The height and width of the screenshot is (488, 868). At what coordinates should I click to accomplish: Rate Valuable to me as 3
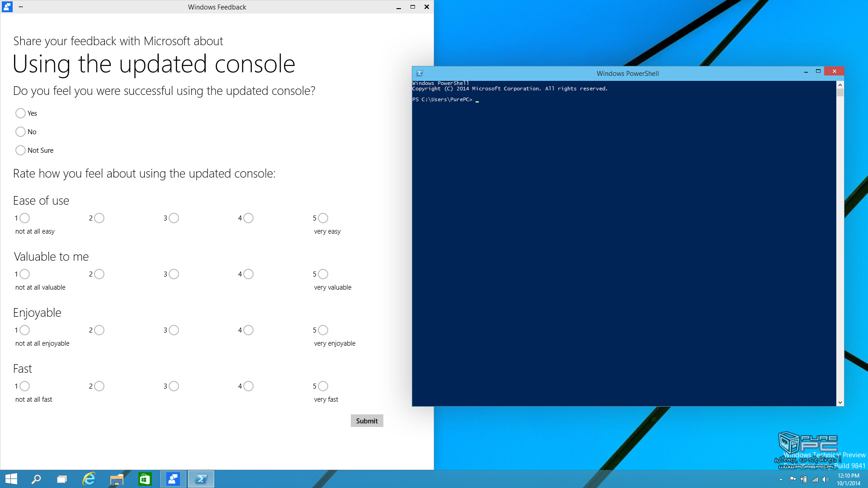[174, 274]
